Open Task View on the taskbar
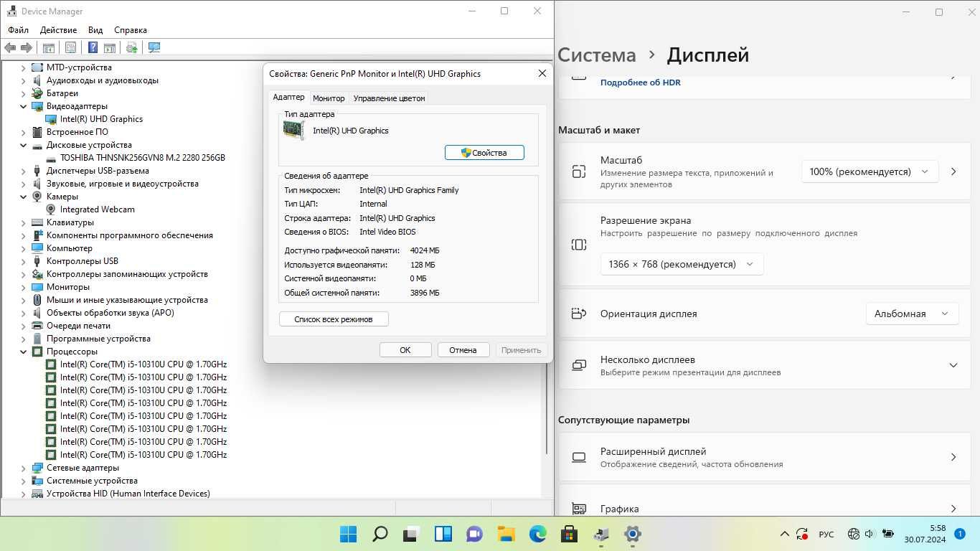Screen dimensions: 980x551 click(411, 534)
